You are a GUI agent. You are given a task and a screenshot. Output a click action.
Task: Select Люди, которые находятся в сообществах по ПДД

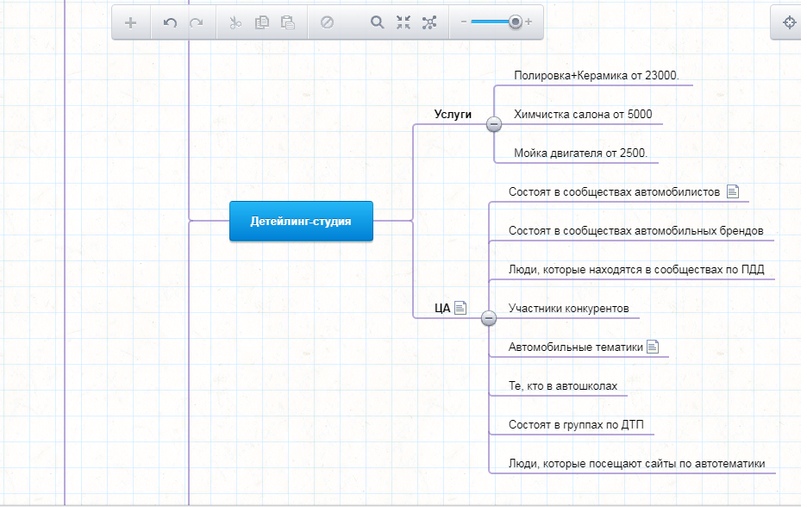coord(636,269)
